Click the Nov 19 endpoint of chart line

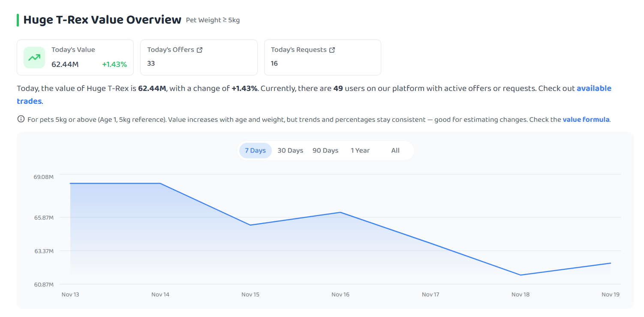611,263
